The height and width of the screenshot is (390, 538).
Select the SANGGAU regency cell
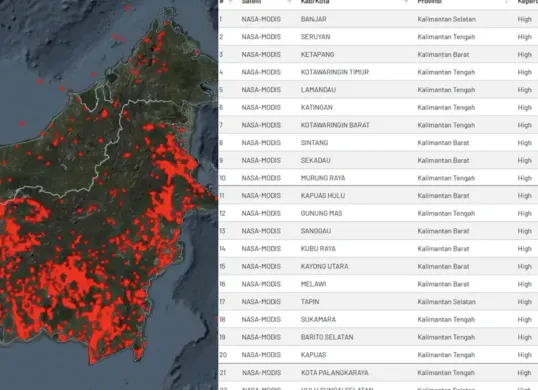click(316, 231)
